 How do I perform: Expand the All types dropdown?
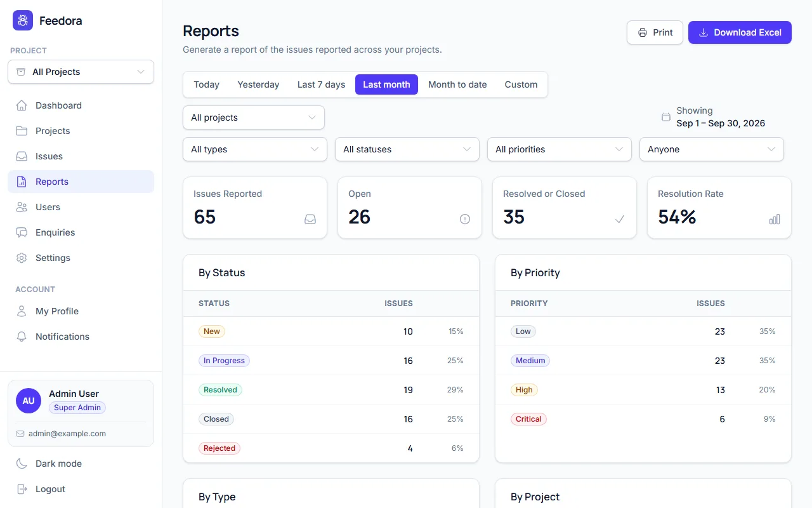point(255,149)
